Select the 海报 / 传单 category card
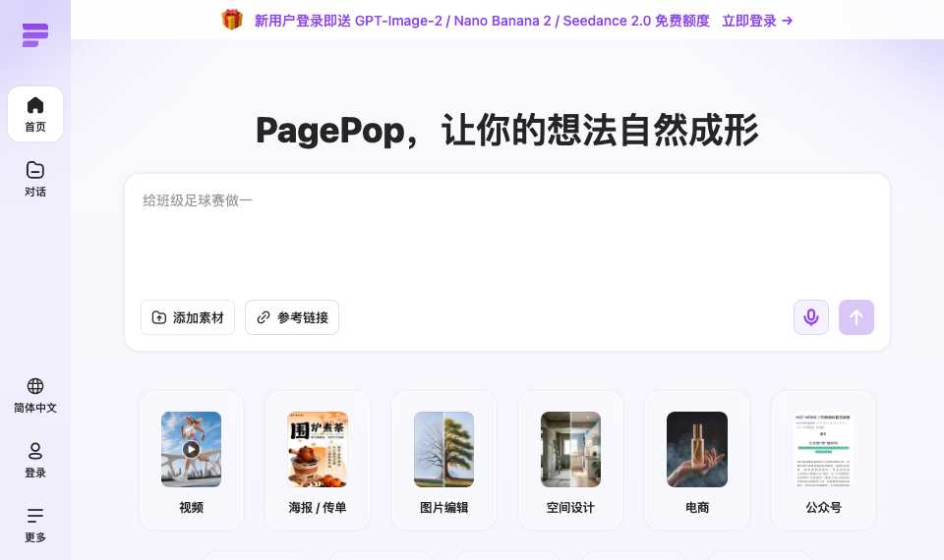The image size is (944, 560). pyautogui.click(x=318, y=461)
